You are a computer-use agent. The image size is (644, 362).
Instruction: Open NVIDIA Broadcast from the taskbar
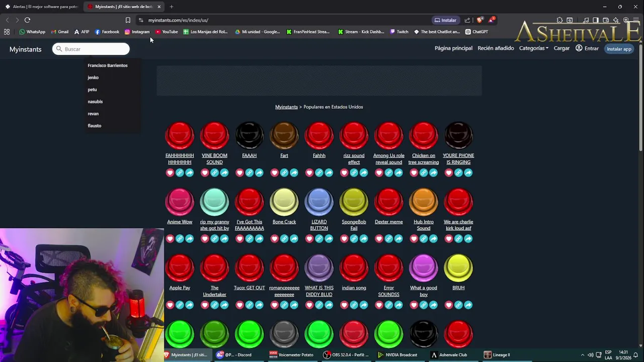coord(397,355)
